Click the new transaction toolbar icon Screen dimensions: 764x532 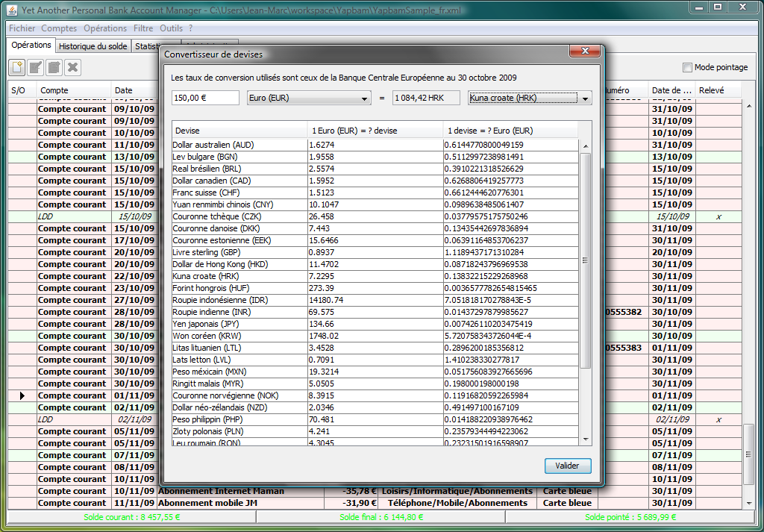point(17,67)
